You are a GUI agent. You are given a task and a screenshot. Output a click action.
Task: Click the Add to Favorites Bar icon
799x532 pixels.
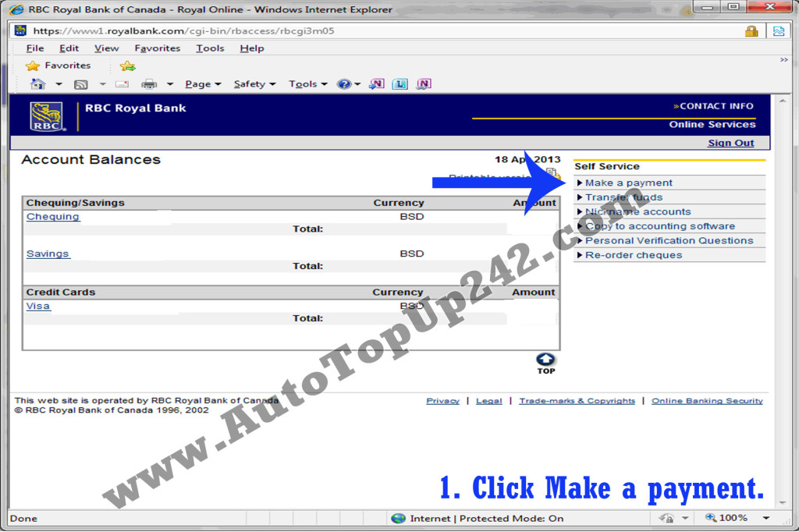click(x=127, y=66)
